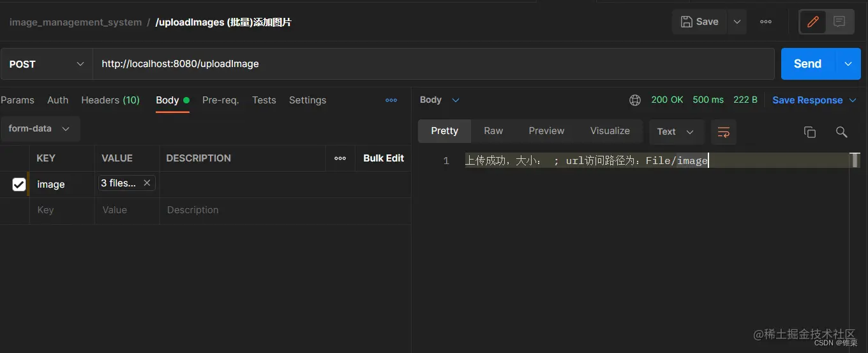
Task: Click the empty Value input field
Action: 127,210
